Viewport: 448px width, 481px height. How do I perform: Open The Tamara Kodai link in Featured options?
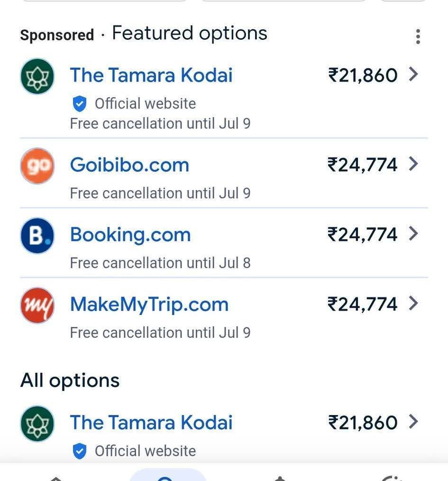151,75
